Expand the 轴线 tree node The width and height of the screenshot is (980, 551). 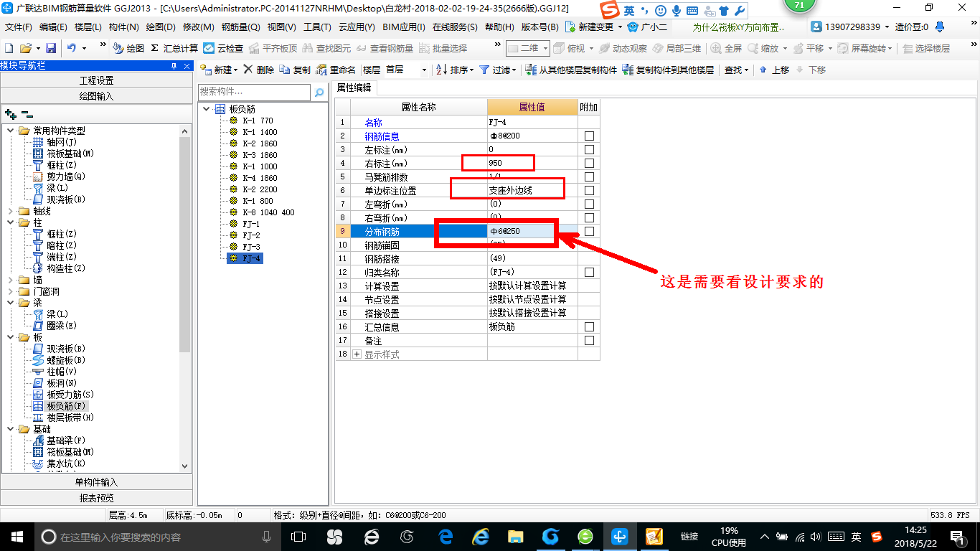(11, 211)
